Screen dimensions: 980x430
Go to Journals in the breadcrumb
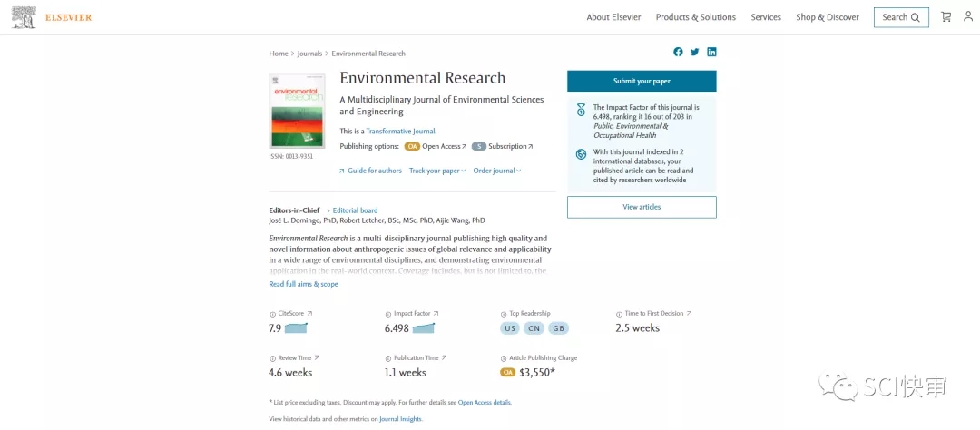(x=309, y=54)
